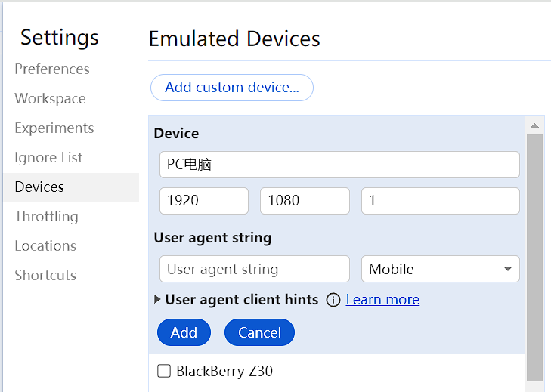Click the width field showing 1920
The width and height of the screenshot is (551, 392).
204,201
